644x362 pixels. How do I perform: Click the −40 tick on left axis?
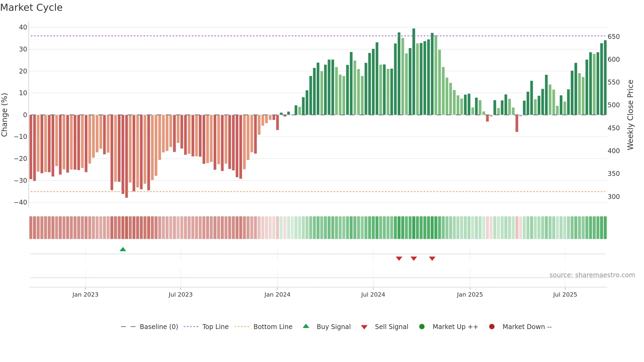click(x=21, y=202)
